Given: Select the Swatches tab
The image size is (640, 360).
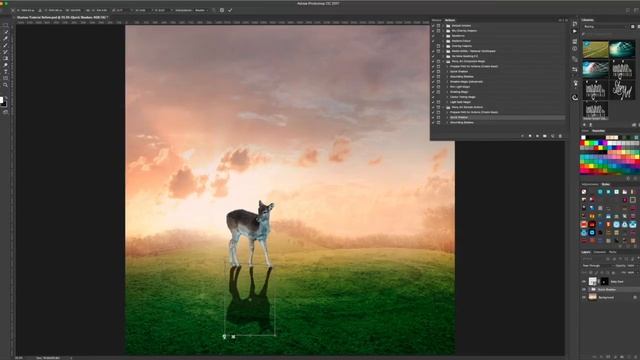Looking at the screenshot, I should tap(598, 131).
